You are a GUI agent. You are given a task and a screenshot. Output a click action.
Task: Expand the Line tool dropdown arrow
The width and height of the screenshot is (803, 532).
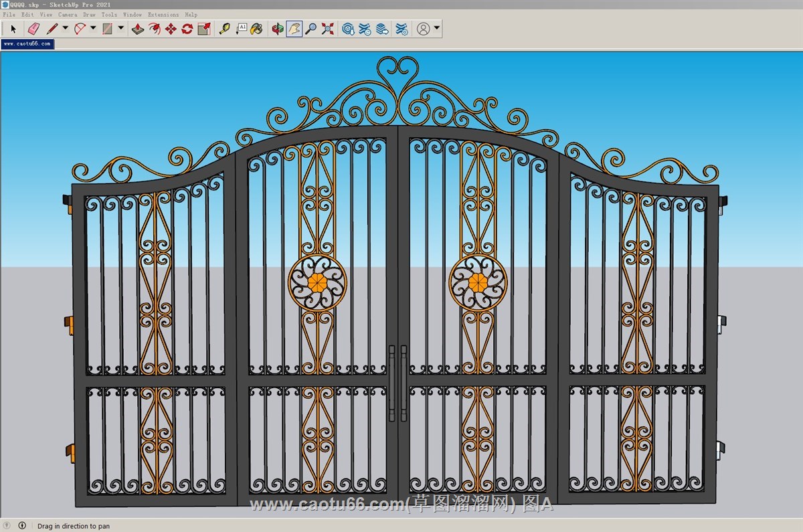click(x=66, y=28)
